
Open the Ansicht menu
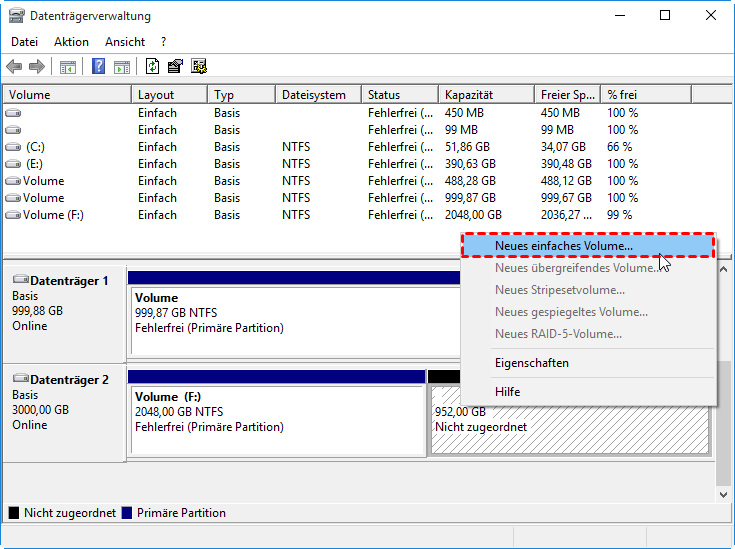click(125, 42)
